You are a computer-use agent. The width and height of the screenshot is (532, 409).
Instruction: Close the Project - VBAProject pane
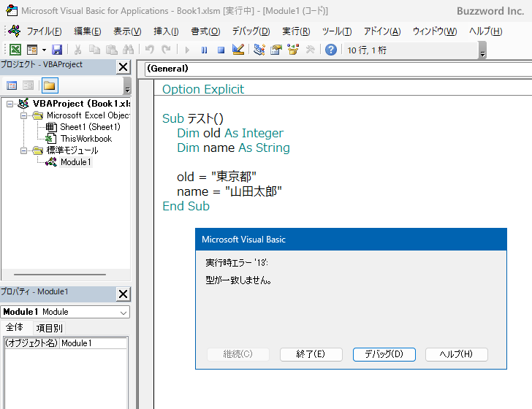[x=123, y=66]
